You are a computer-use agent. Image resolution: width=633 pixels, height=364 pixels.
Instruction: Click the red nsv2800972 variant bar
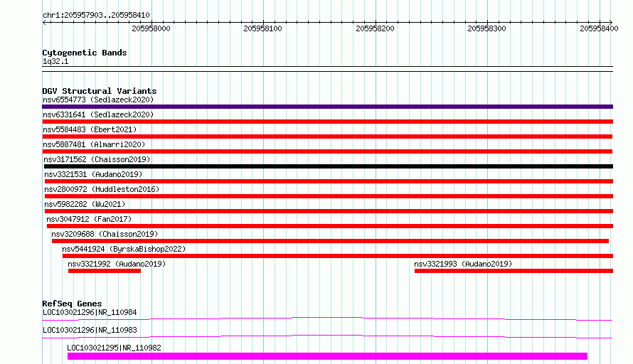click(x=329, y=196)
